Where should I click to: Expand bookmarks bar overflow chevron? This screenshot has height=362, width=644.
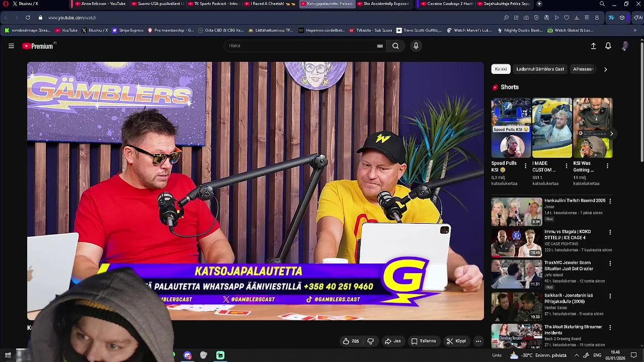635,30
